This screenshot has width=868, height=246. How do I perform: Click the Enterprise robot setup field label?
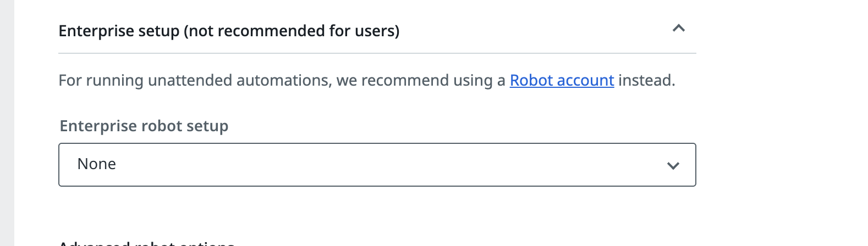coord(144,126)
